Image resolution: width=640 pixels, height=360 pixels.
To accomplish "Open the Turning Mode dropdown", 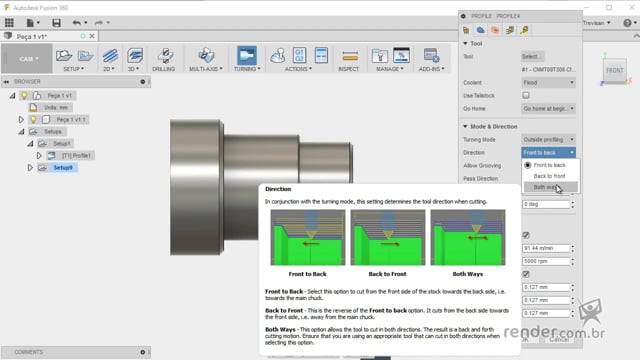I will click(x=549, y=140).
